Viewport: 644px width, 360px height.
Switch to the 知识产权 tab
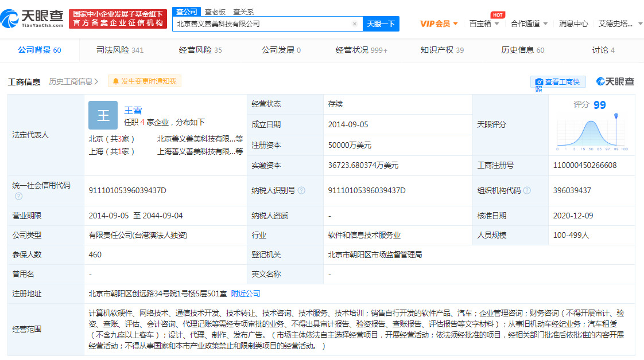click(442, 50)
